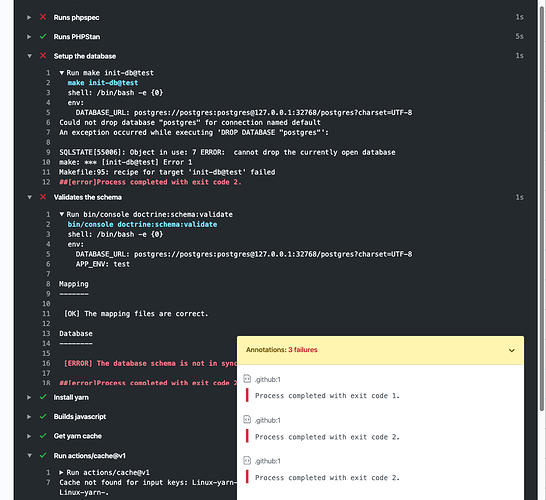Click '[ERROR] The database schema is not in sync' line
The height and width of the screenshot is (500, 546).
click(150, 363)
